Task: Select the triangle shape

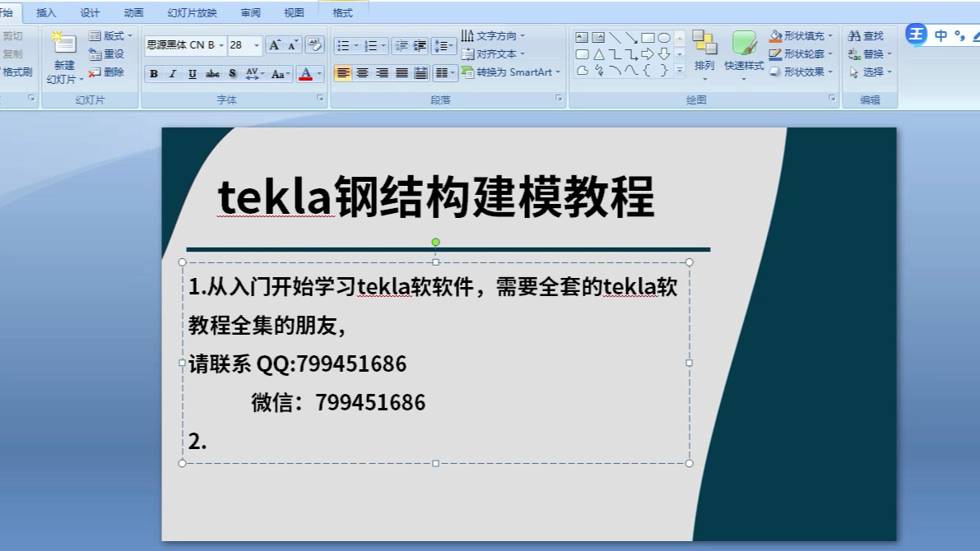Action: tap(599, 54)
